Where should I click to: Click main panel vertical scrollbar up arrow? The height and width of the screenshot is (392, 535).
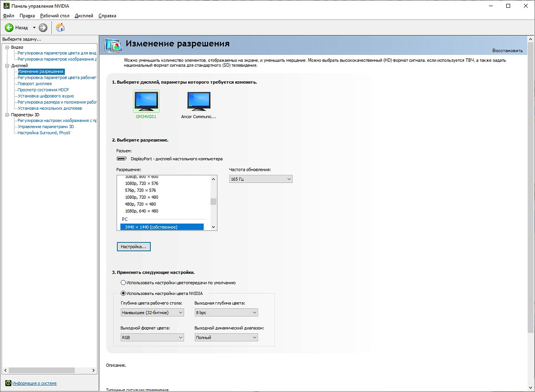coord(530,40)
